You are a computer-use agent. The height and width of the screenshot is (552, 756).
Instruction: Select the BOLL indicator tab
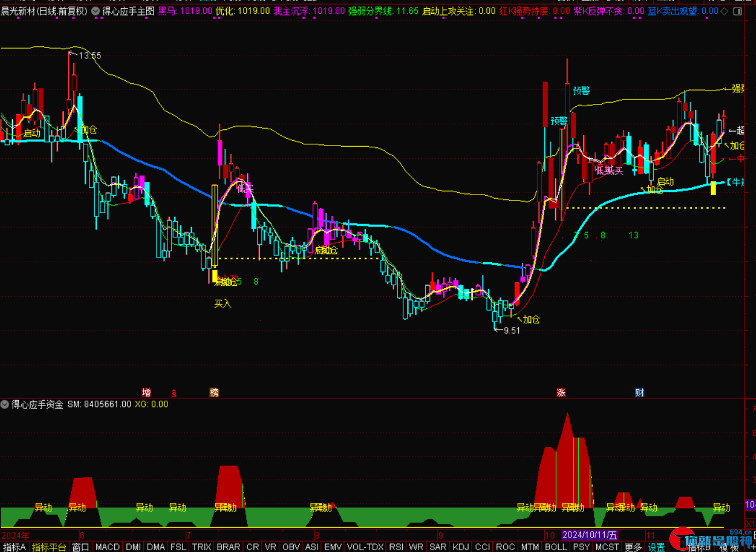pyautogui.click(x=556, y=547)
